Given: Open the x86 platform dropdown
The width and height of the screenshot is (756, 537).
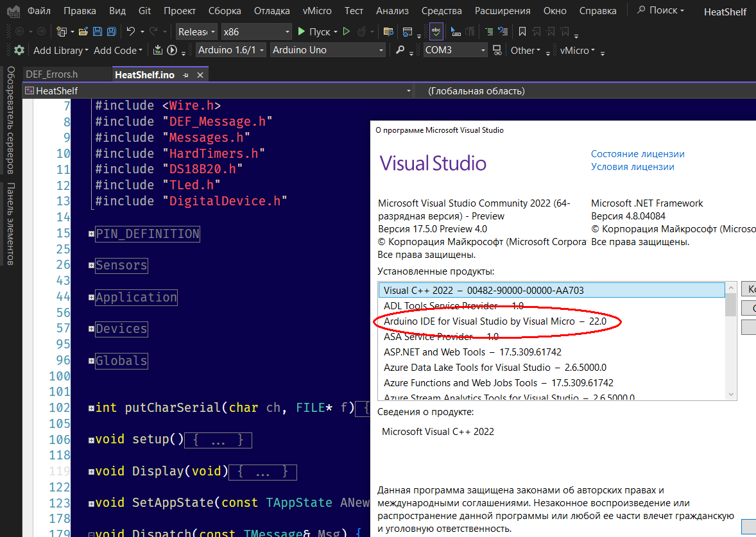Looking at the screenshot, I should click(x=257, y=32).
